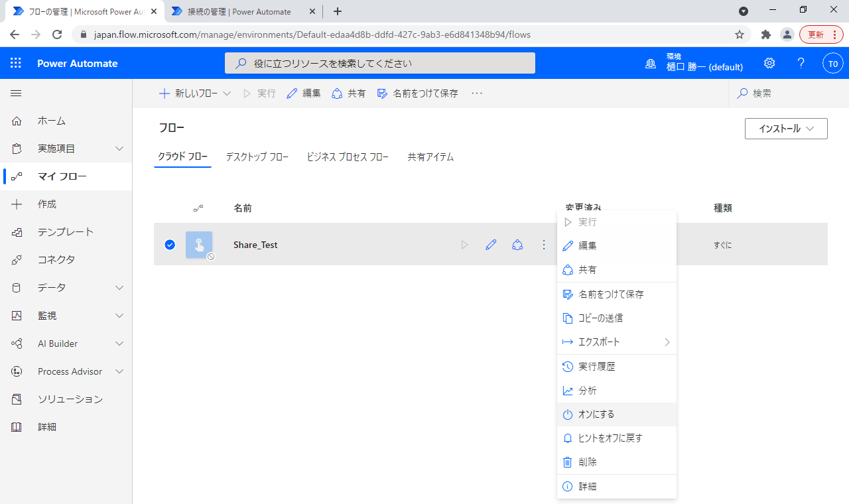
Task: Open a new browser tab
Action: click(338, 11)
